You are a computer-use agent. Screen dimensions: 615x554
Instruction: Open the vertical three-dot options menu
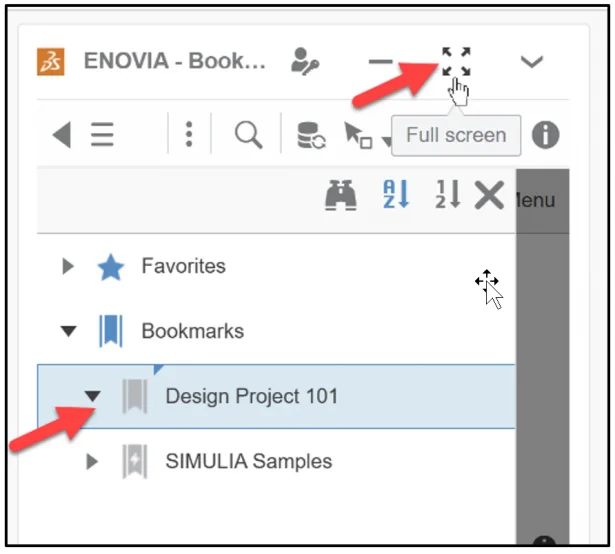tap(190, 135)
